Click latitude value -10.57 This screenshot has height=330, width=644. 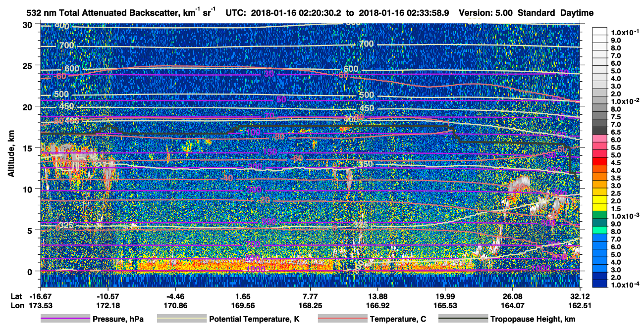coord(108,296)
